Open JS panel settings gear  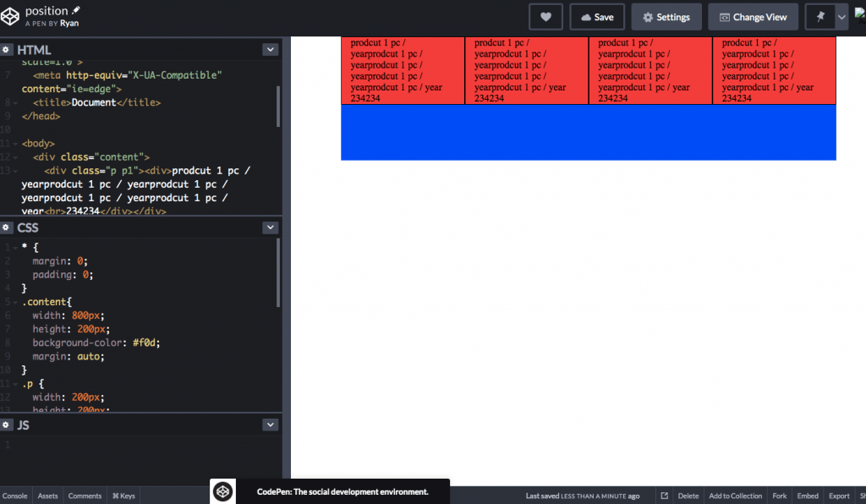(x=7, y=425)
